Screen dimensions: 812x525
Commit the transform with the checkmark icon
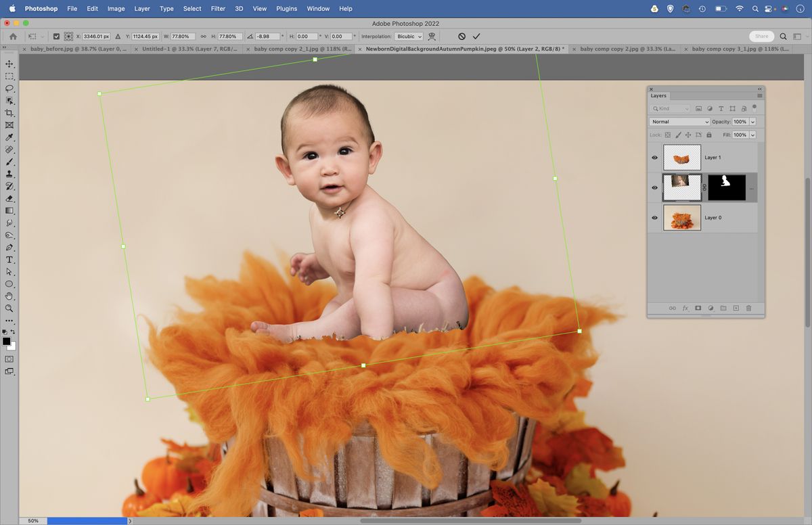coord(476,37)
